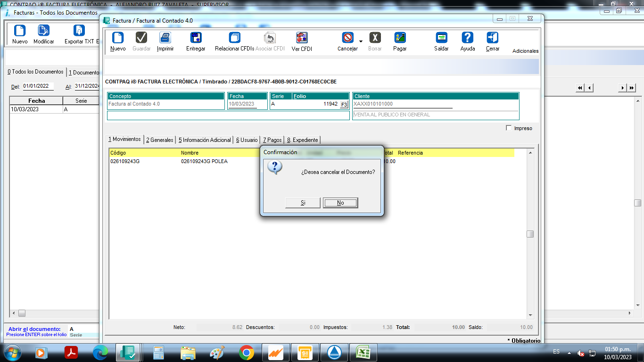Click Nuevo icon in Facturas window
This screenshot has height=362, width=644.
click(20, 31)
